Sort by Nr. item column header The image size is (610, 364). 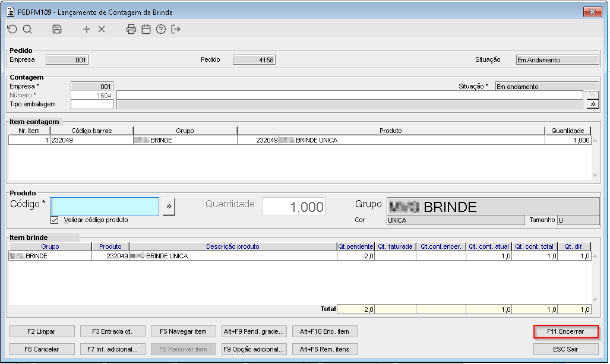pyautogui.click(x=29, y=131)
